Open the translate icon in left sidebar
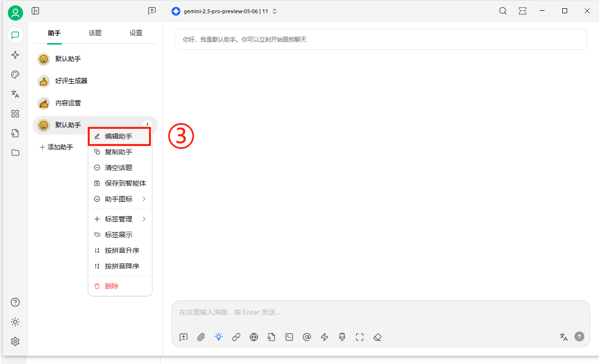This screenshot has width=599, height=364. [x=15, y=94]
